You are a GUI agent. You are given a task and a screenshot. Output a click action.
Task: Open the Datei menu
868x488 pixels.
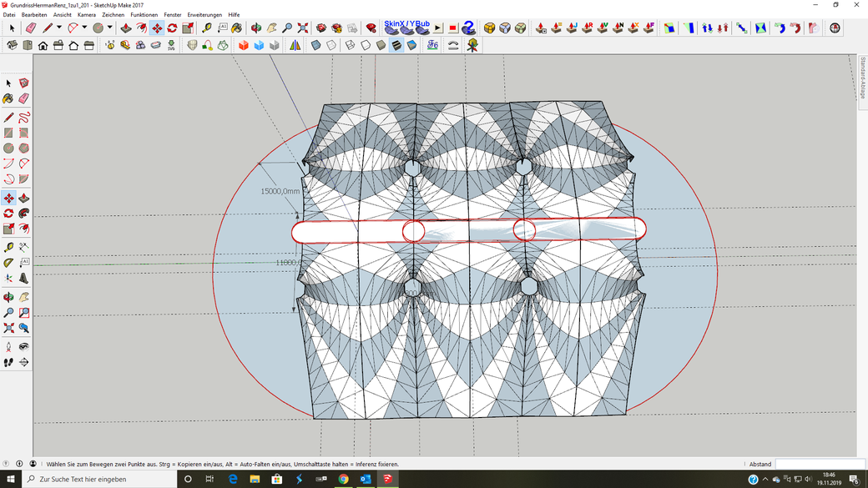[x=9, y=15]
